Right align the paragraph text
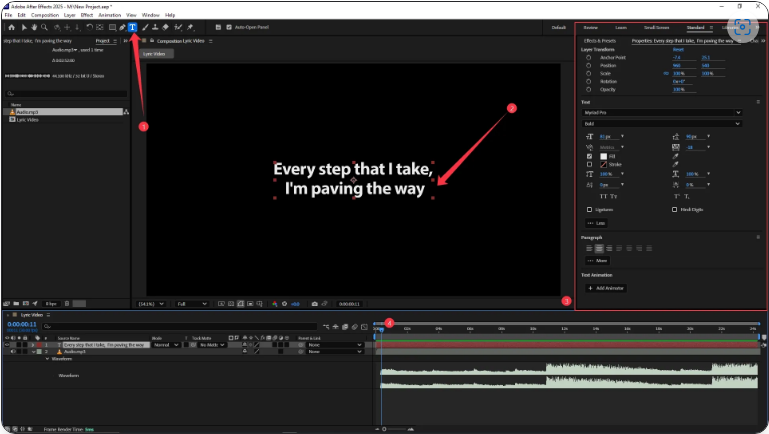This screenshot has height=434, width=769. coord(609,249)
